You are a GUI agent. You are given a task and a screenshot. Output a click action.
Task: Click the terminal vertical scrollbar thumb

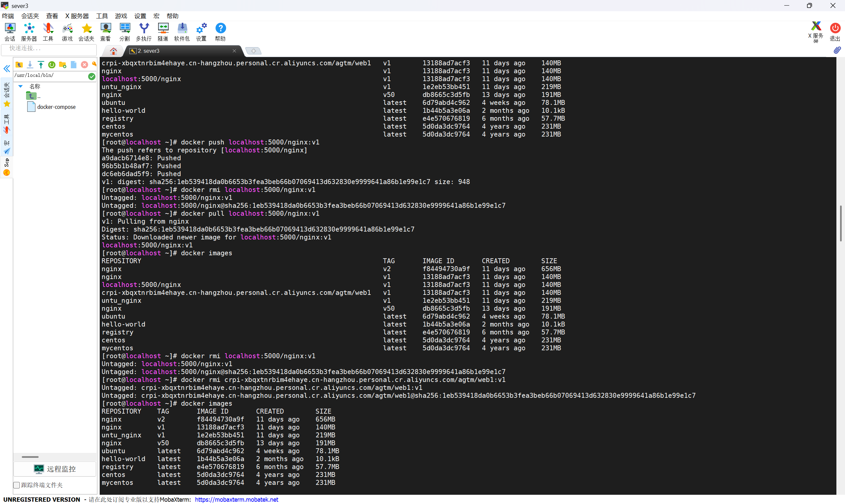pyautogui.click(x=840, y=223)
